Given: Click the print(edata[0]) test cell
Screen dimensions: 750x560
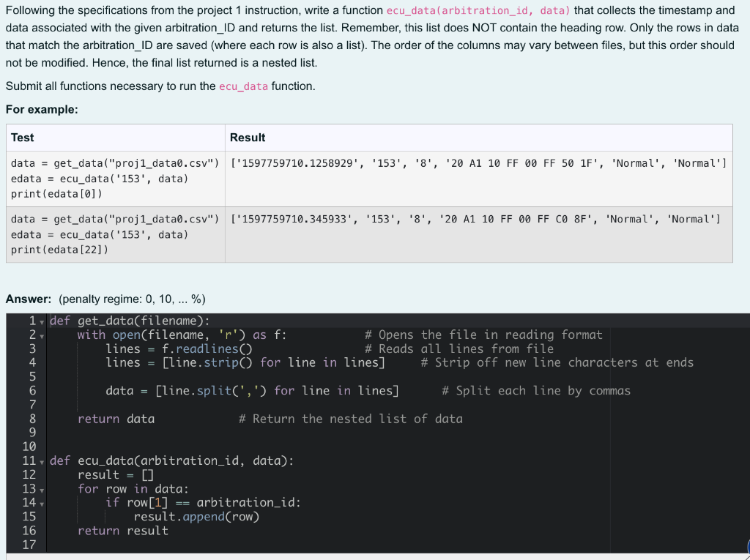Looking at the screenshot, I should point(115,179).
